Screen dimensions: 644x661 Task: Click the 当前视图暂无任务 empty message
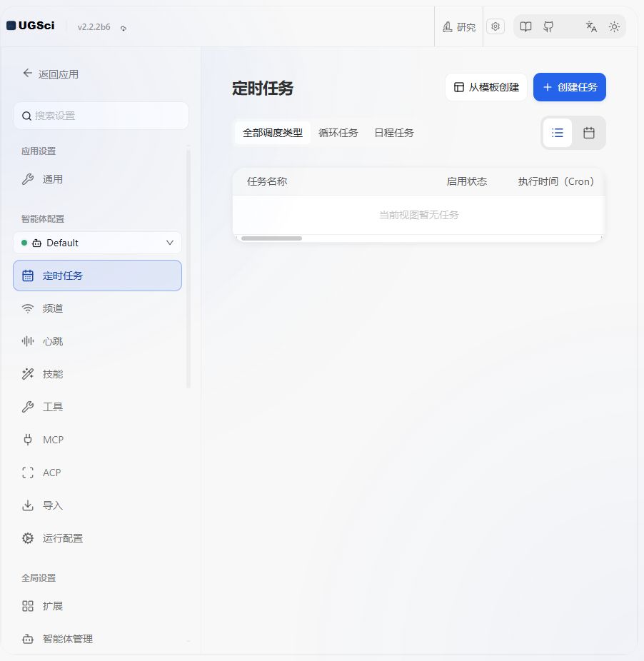419,215
